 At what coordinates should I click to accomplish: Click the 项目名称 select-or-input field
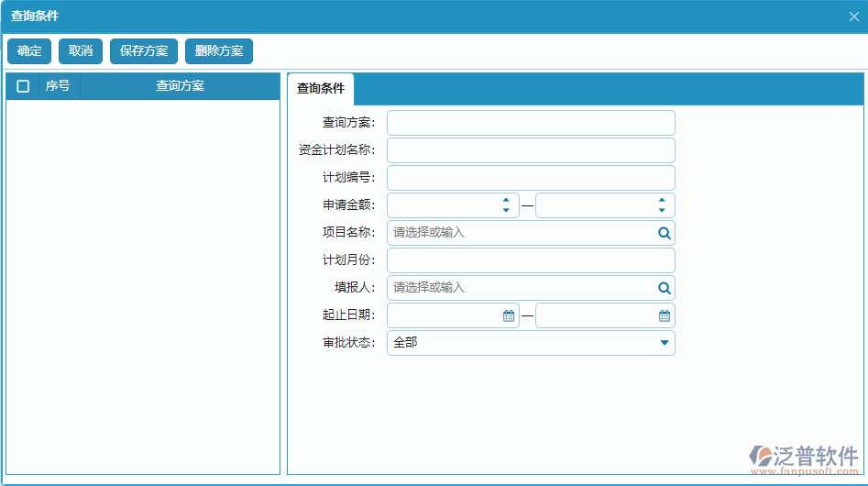[x=531, y=233]
